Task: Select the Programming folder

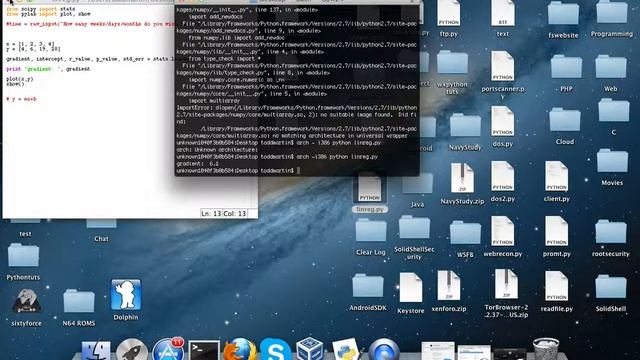Action: point(612,12)
